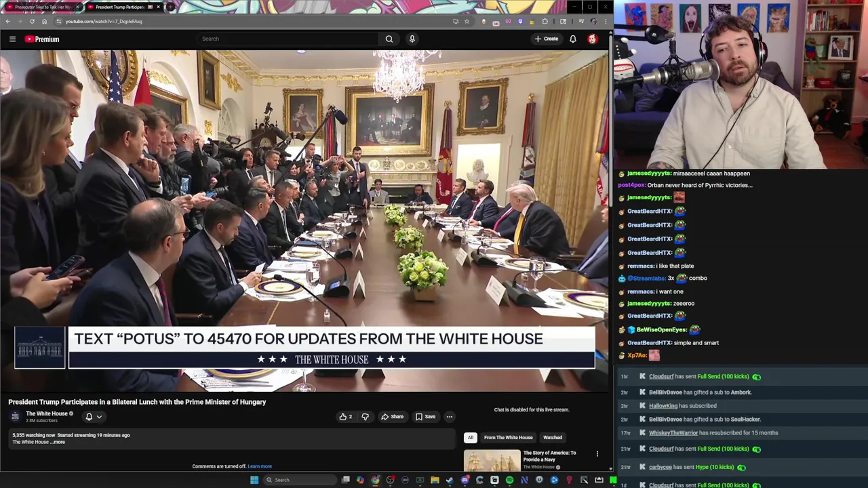The width and height of the screenshot is (868, 488).
Task: Open the YouTube guide hamburger menu
Action: pyautogui.click(x=12, y=39)
